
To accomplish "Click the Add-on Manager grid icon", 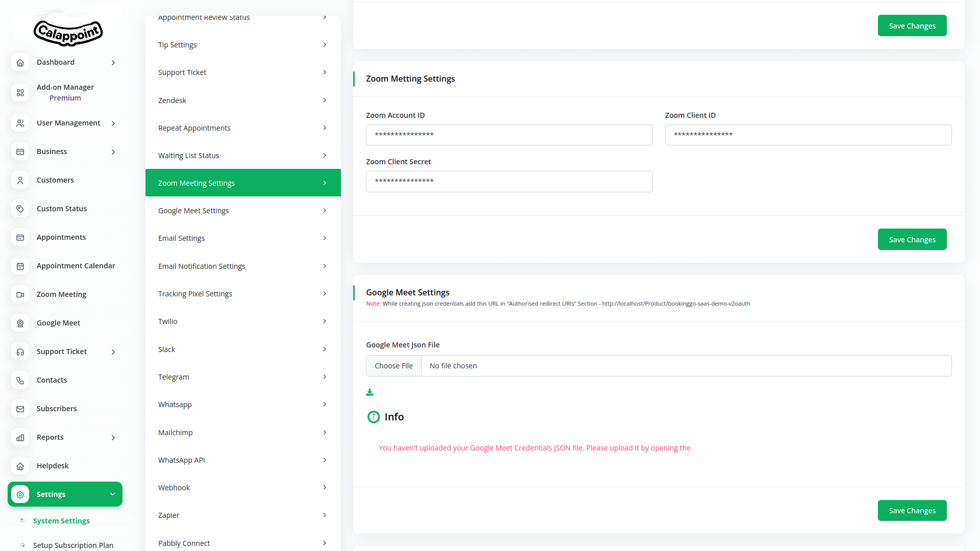I will 20,93.
